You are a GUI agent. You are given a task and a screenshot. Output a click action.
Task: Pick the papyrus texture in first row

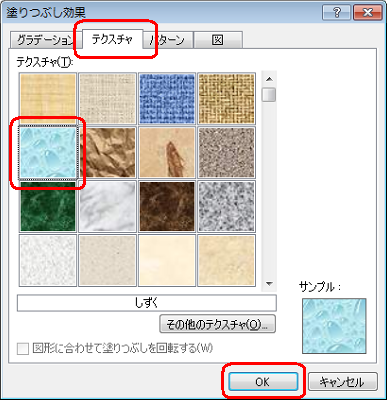[x=48, y=99]
